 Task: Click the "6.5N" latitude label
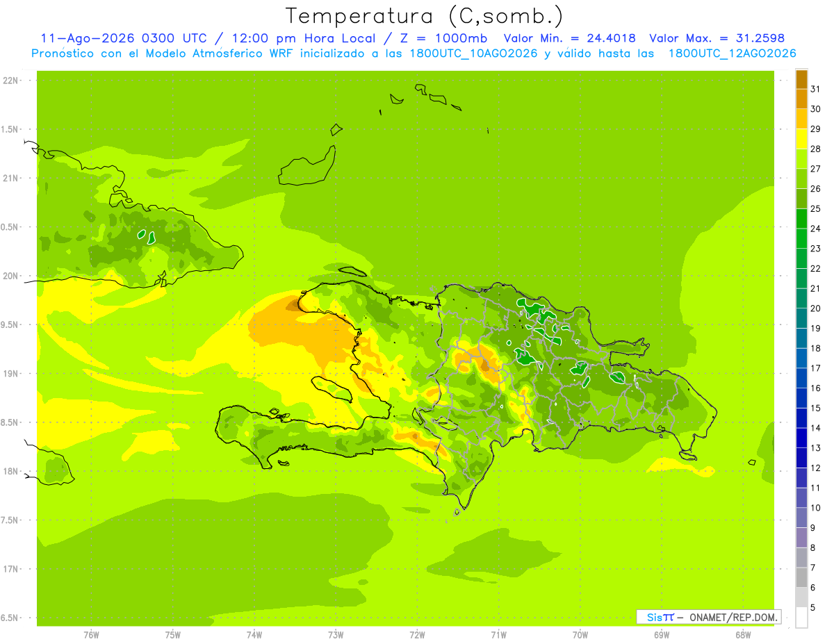coord(9,618)
